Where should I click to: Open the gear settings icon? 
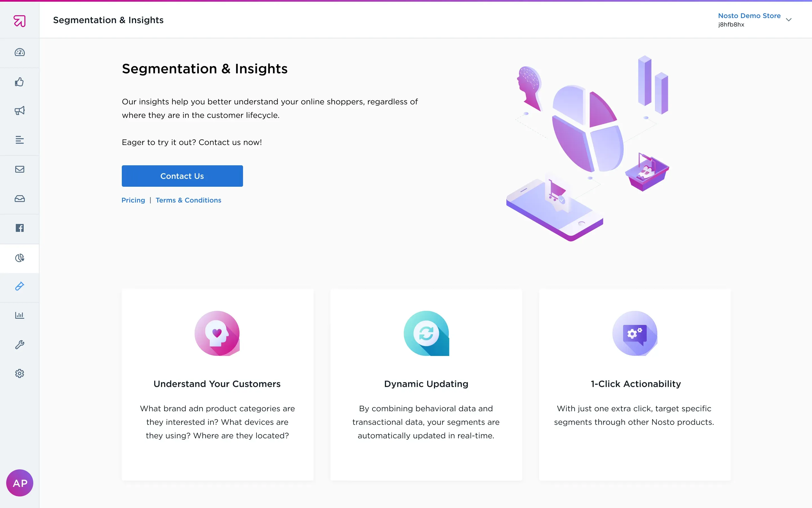pyautogui.click(x=19, y=373)
